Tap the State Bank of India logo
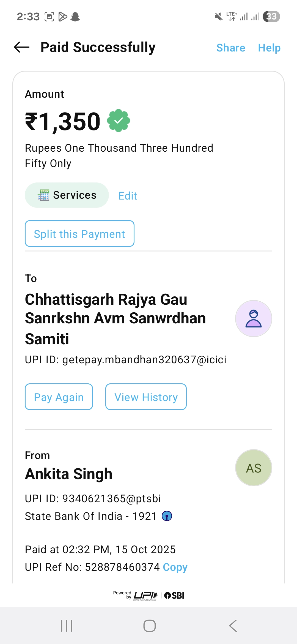 tap(167, 516)
